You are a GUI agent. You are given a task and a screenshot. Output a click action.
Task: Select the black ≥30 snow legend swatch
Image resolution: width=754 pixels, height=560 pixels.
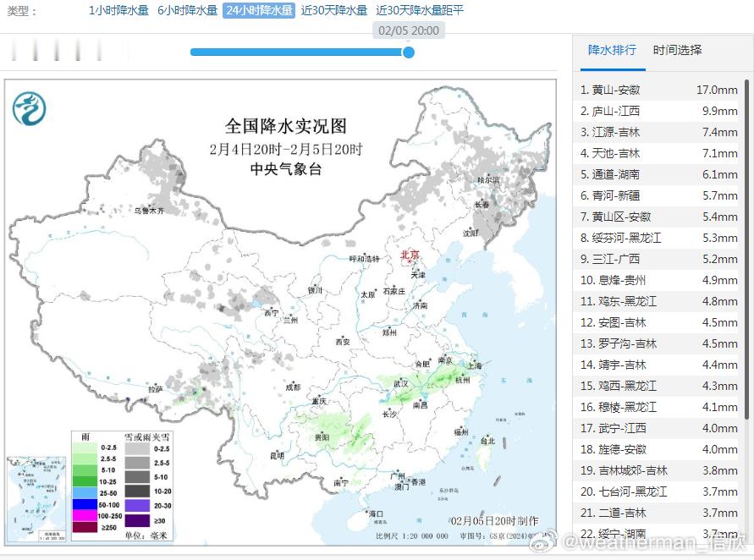click(137, 520)
